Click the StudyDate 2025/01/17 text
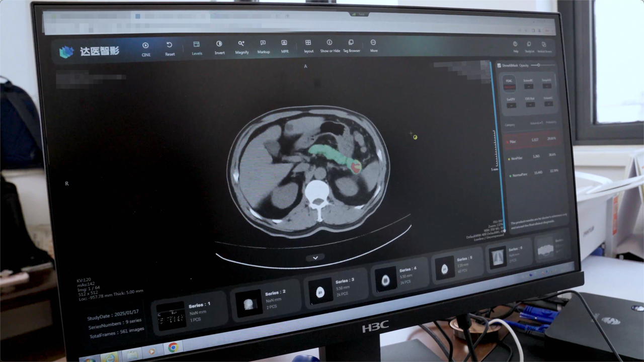The image size is (644, 362). point(113,314)
